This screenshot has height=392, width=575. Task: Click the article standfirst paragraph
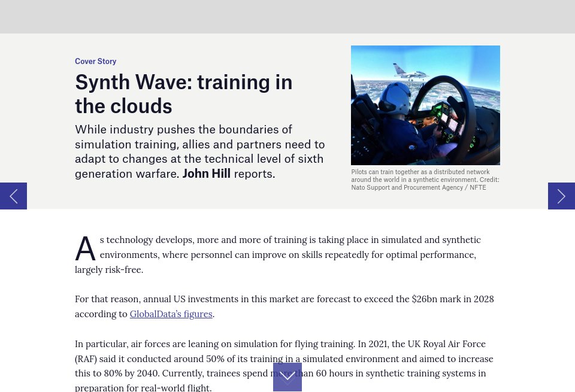[x=199, y=151]
